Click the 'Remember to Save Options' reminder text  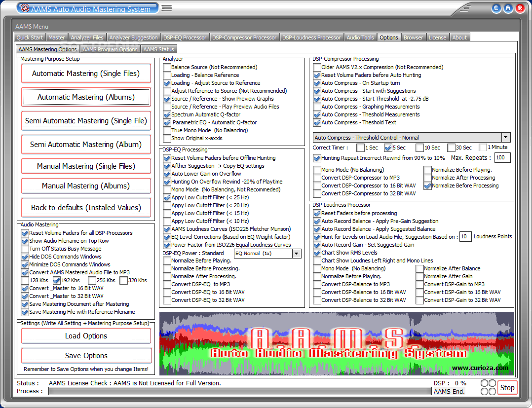[x=86, y=370]
